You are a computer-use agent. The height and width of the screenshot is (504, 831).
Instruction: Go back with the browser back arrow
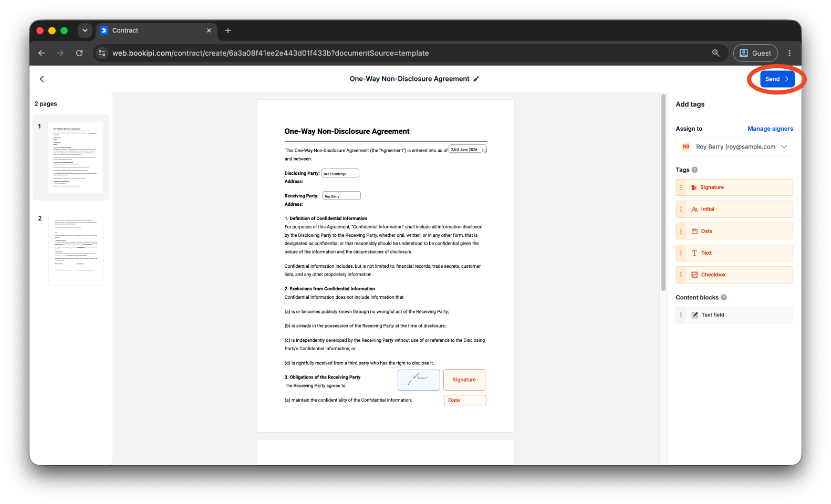(41, 53)
